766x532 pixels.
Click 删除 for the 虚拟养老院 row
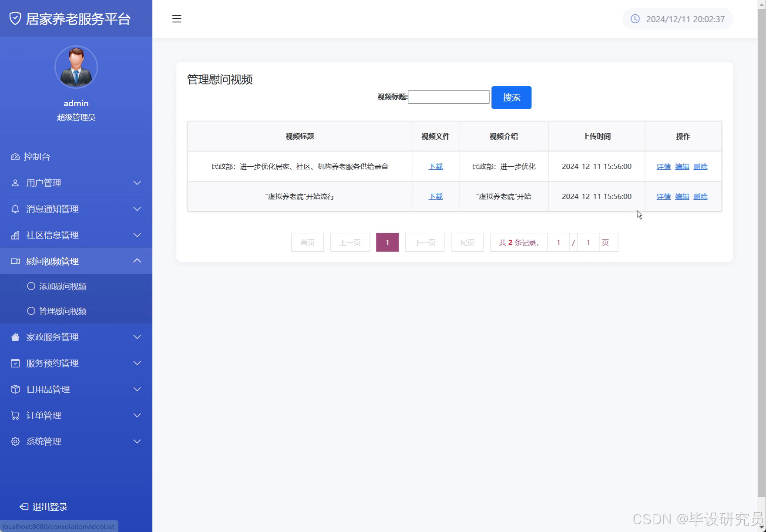[700, 196]
